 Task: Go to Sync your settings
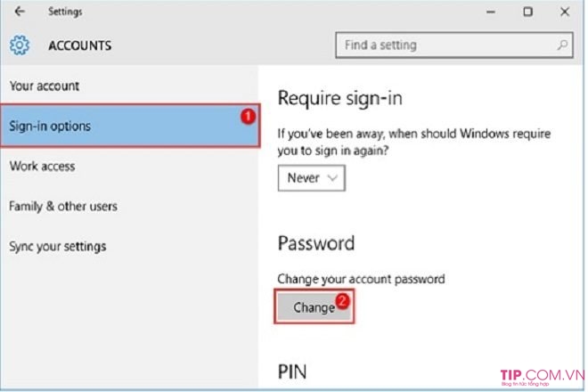point(57,247)
